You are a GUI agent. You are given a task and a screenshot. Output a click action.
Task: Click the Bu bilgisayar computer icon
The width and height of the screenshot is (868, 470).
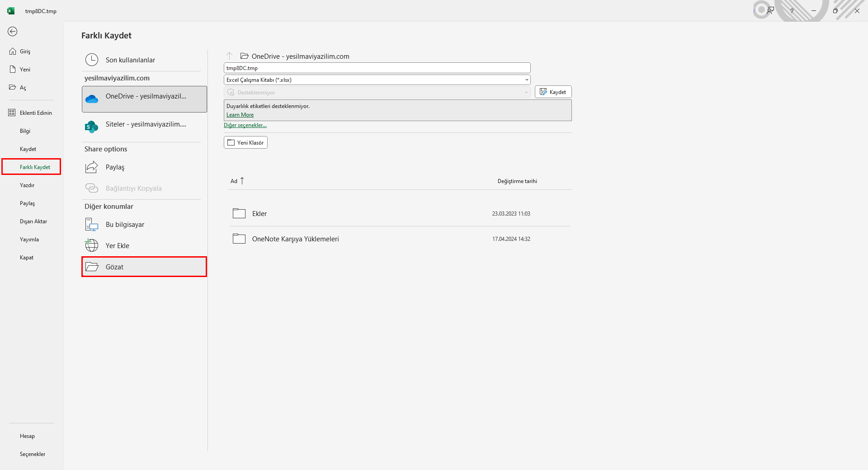click(92, 225)
